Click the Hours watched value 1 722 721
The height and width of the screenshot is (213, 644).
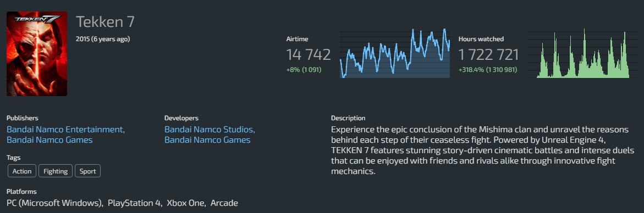[489, 55]
